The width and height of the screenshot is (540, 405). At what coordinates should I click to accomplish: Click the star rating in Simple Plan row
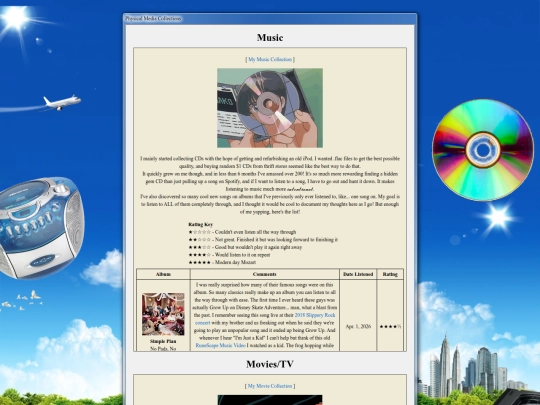pyautogui.click(x=390, y=326)
